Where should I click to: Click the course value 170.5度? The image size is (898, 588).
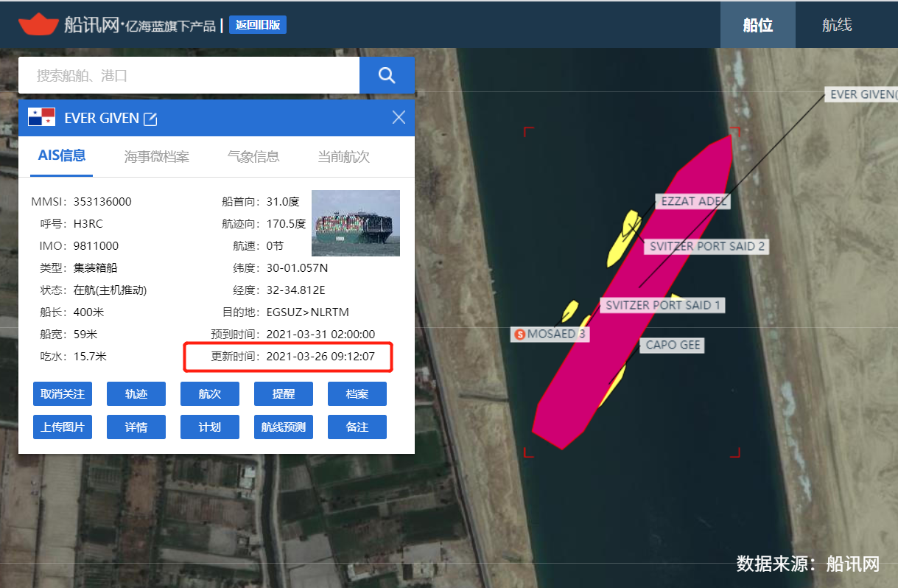(x=286, y=224)
